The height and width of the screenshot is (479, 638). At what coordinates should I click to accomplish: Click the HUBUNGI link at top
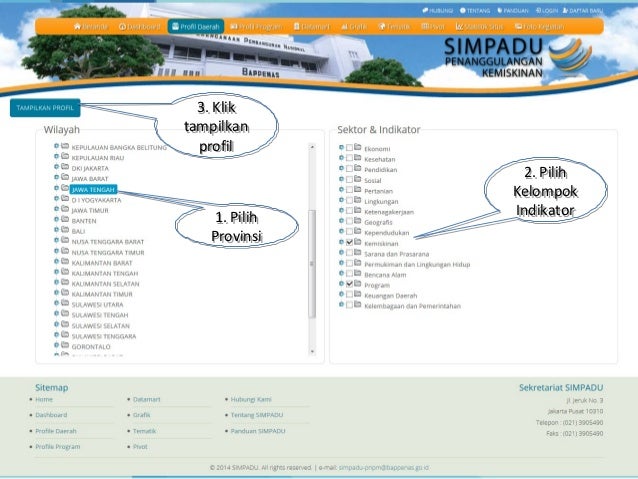point(438,11)
